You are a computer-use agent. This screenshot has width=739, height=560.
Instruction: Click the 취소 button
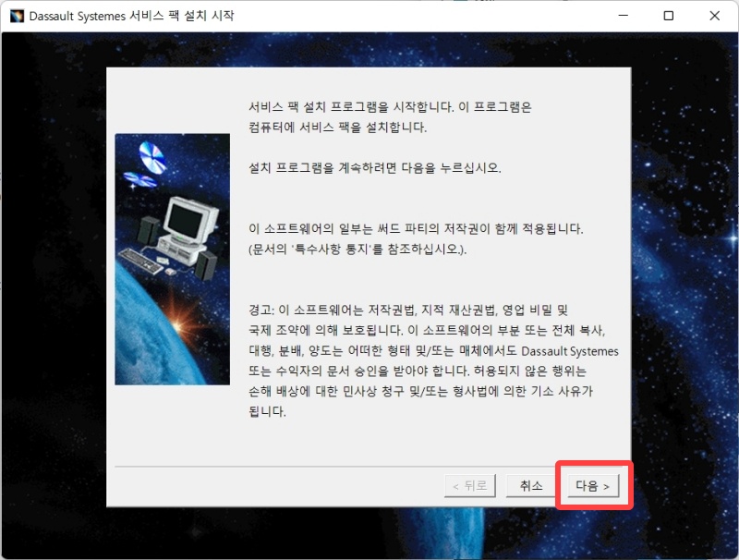pos(531,485)
